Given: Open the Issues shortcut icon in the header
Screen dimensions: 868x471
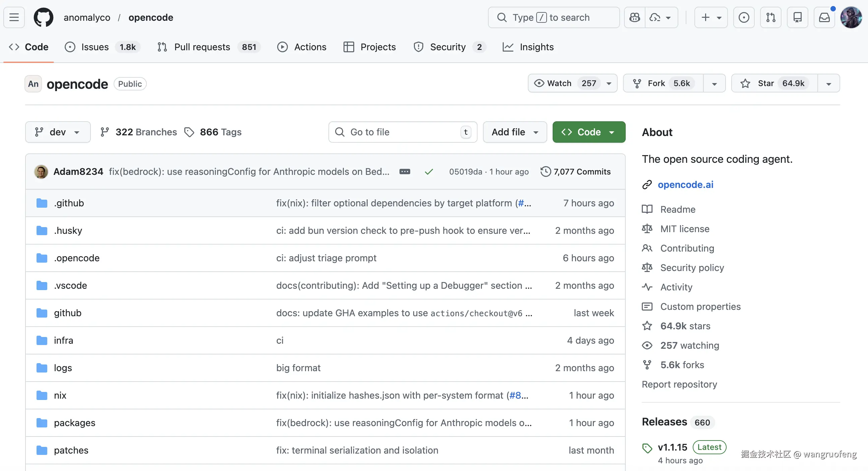Looking at the screenshot, I should point(744,17).
